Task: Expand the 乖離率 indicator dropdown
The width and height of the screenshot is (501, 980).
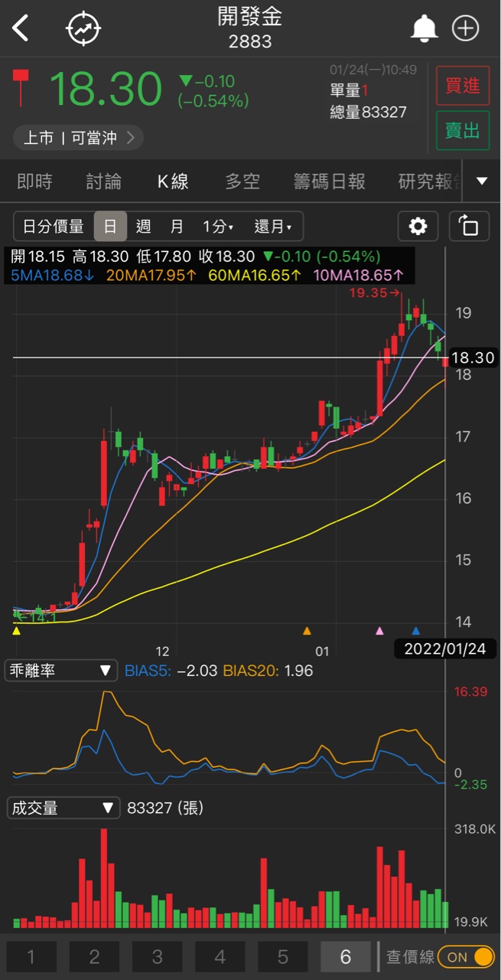Action: coord(61,671)
